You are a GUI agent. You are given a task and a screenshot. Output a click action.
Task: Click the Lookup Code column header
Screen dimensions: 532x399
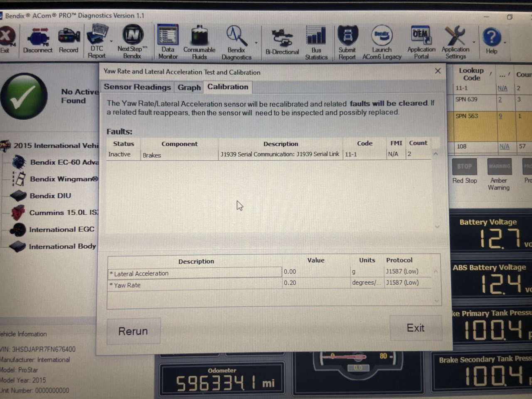click(472, 74)
